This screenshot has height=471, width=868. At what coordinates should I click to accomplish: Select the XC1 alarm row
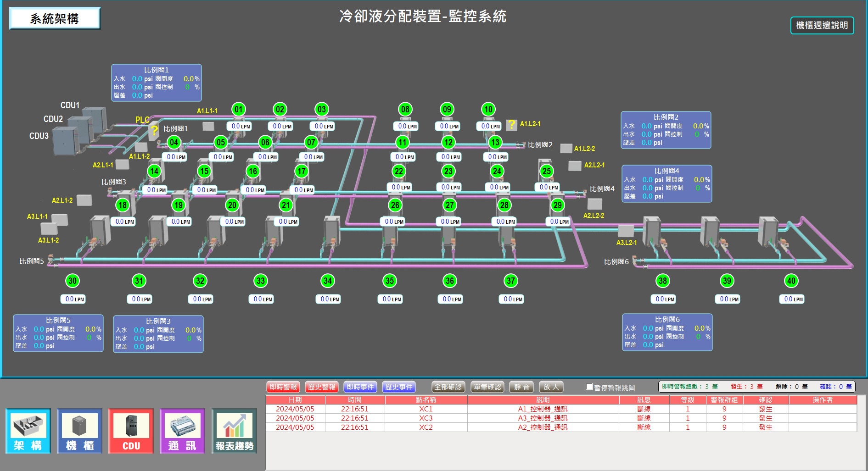[426, 409]
